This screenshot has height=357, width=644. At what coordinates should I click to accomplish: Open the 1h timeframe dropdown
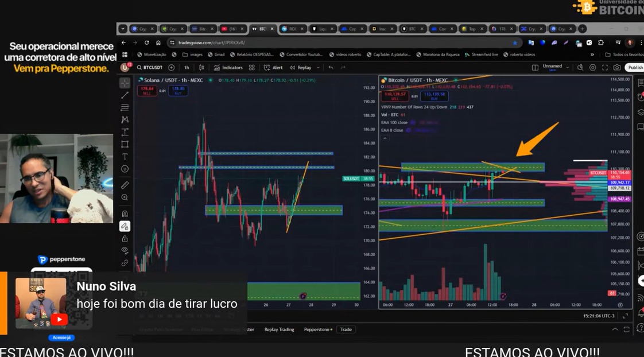tap(187, 67)
